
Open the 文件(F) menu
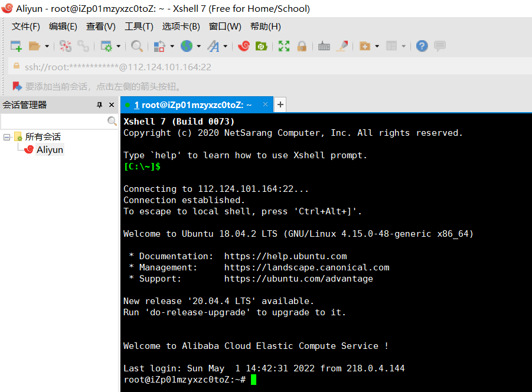26,27
